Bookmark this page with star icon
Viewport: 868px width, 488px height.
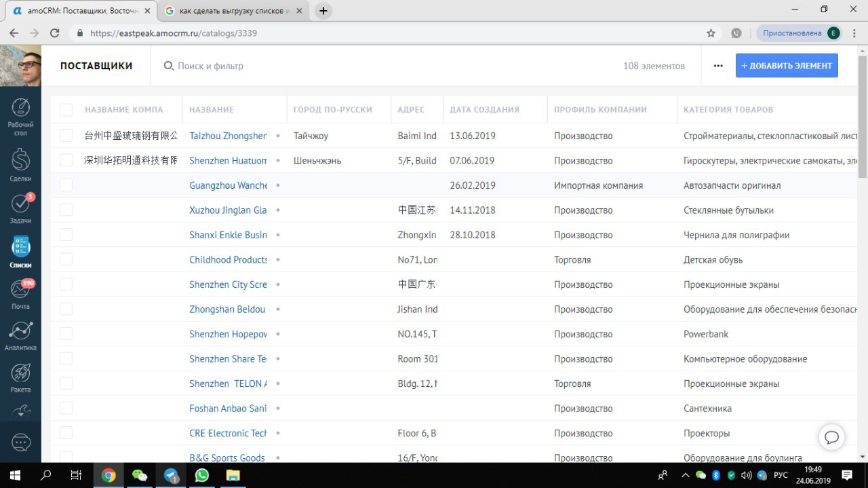711,33
